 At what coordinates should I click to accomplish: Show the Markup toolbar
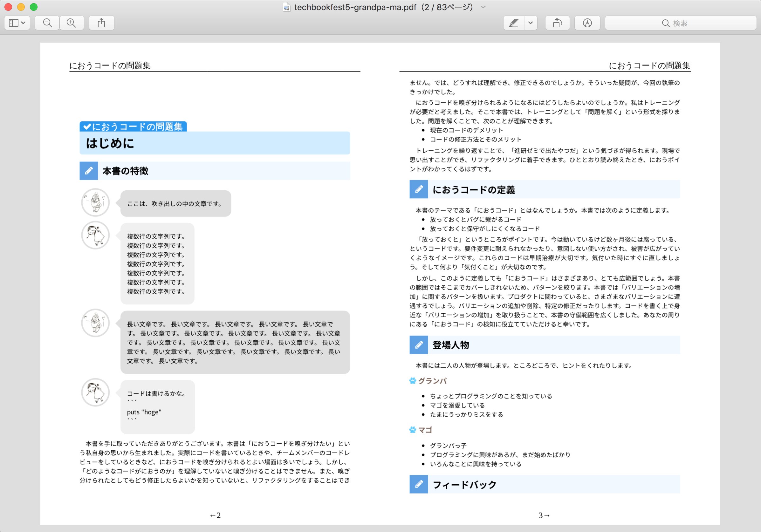click(x=587, y=23)
